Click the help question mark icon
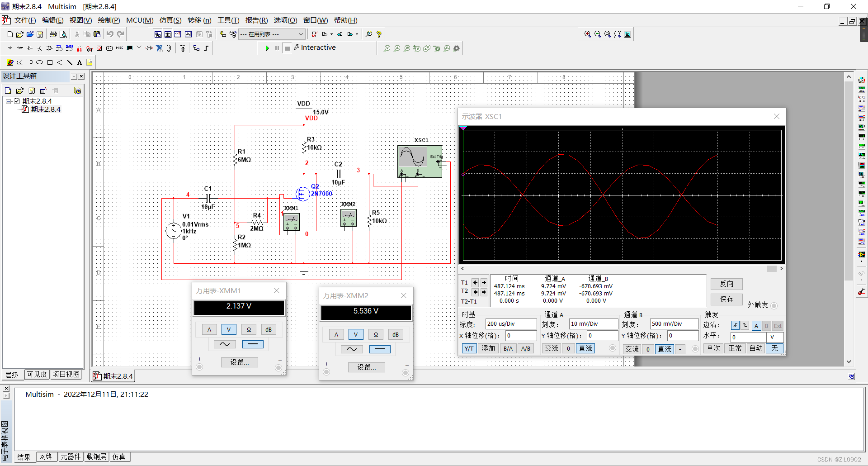 pos(379,34)
